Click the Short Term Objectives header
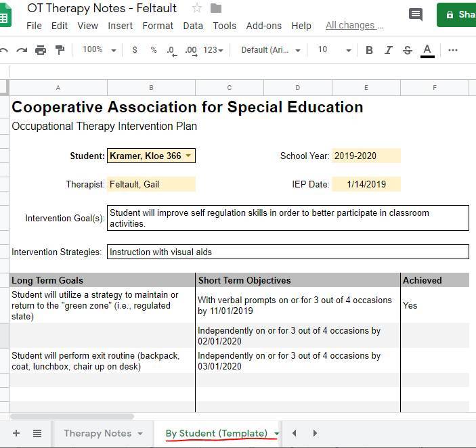The image size is (476, 448). pyautogui.click(x=298, y=280)
